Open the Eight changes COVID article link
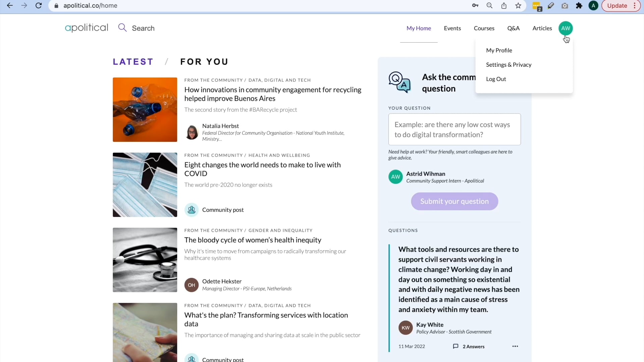 [x=262, y=169]
